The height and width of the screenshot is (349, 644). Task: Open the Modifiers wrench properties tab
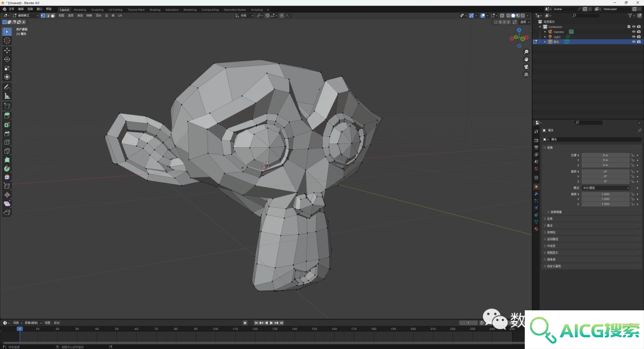pos(537,194)
